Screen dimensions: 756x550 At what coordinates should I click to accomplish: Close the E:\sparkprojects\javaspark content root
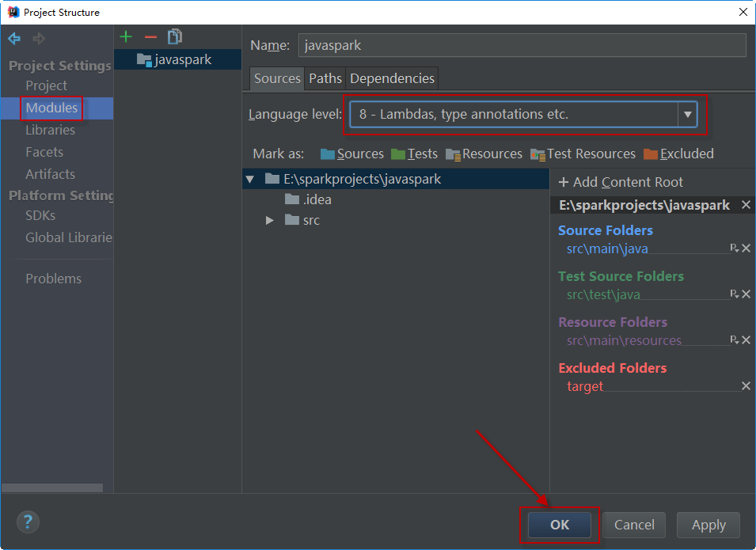click(746, 205)
